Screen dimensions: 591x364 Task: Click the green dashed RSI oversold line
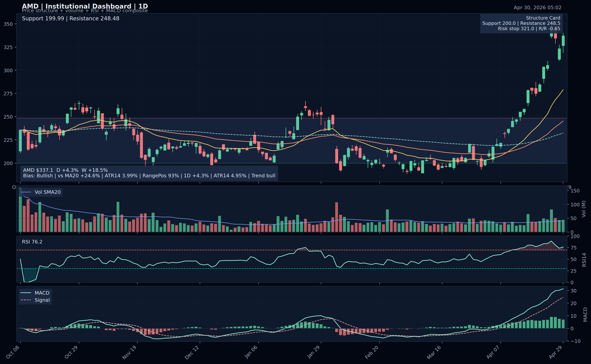(292, 269)
